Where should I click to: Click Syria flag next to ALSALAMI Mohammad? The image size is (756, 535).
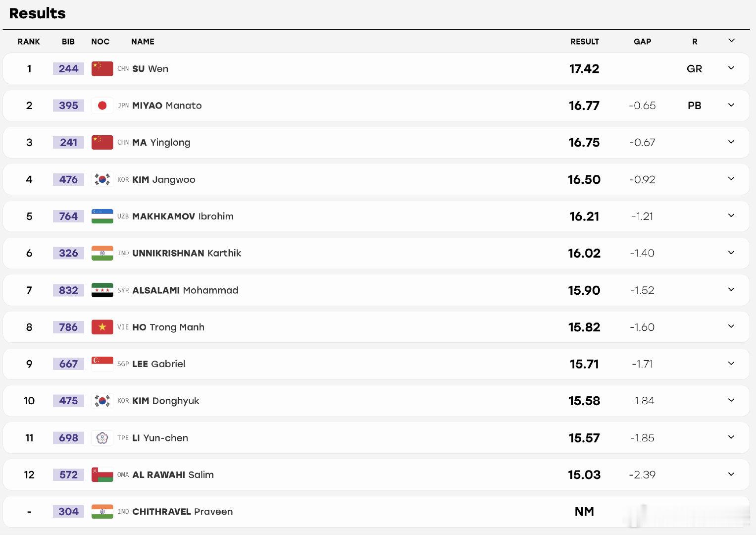(102, 290)
